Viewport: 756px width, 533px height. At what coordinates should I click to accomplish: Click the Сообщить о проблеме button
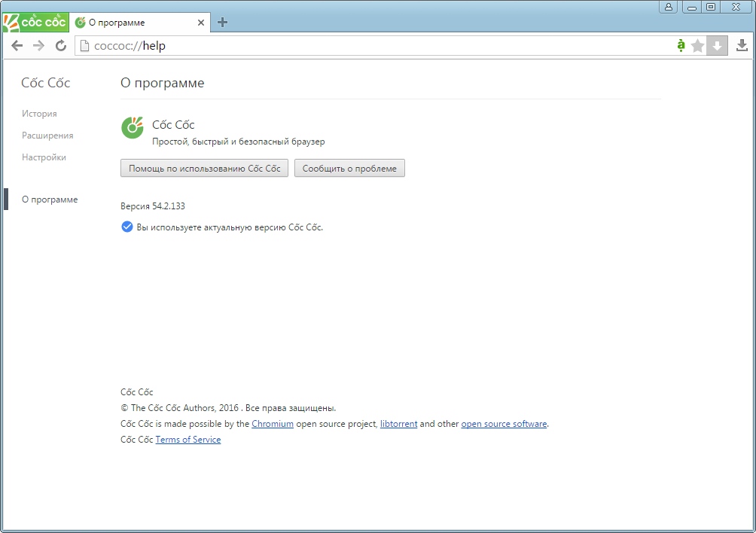coord(349,168)
